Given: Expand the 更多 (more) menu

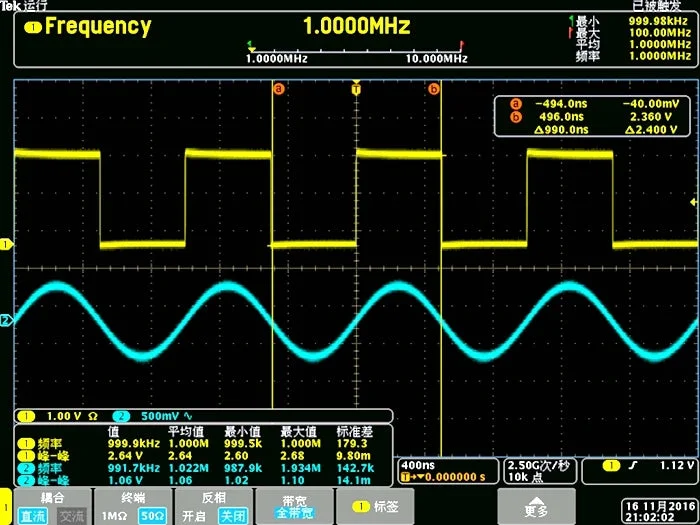Looking at the screenshot, I should [x=536, y=507].
